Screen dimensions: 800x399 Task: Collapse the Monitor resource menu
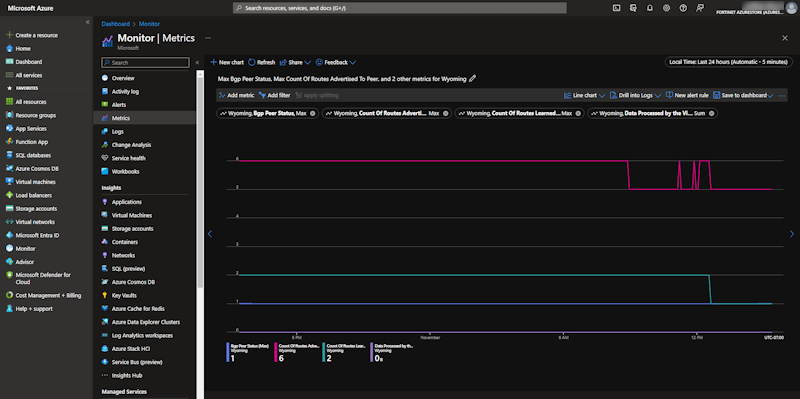(x=197, y=62)
